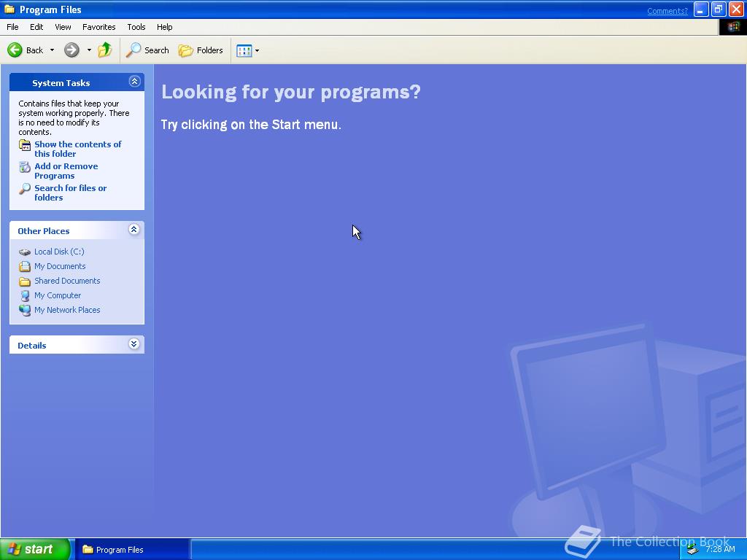Click the My Computer icon
The height and width of the screenshot is (560, 747).
pyautogui.click(x=25, y=296)
